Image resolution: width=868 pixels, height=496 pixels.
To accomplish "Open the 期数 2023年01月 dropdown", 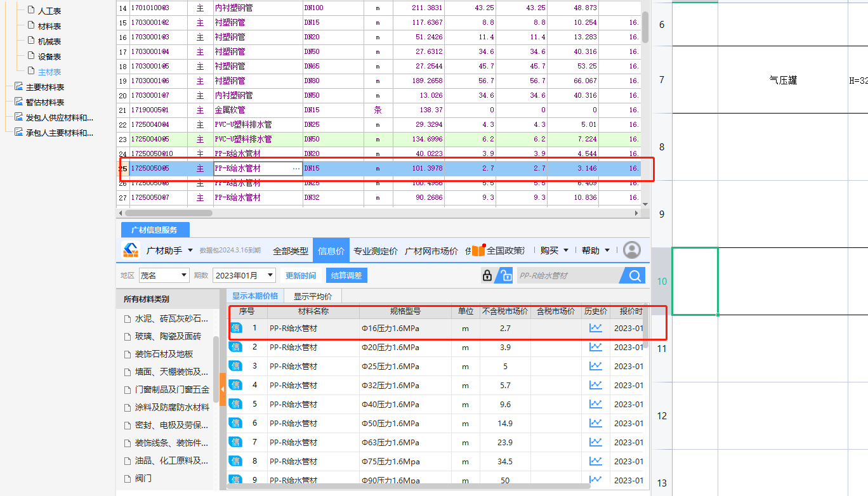I will 244,275.
